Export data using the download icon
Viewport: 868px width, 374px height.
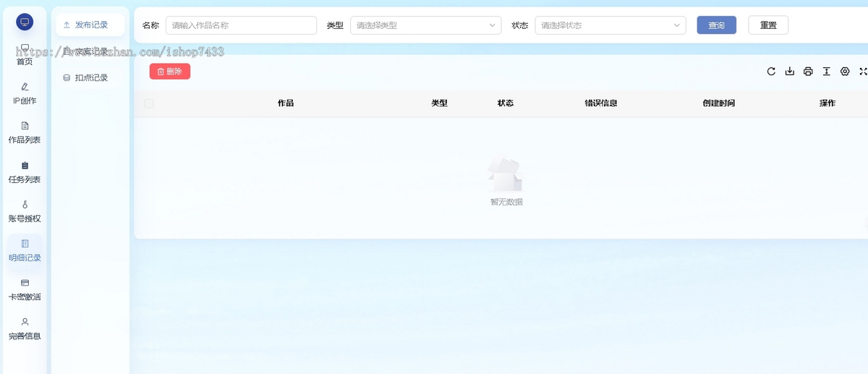pyautogui.click(x=790, y=72)
